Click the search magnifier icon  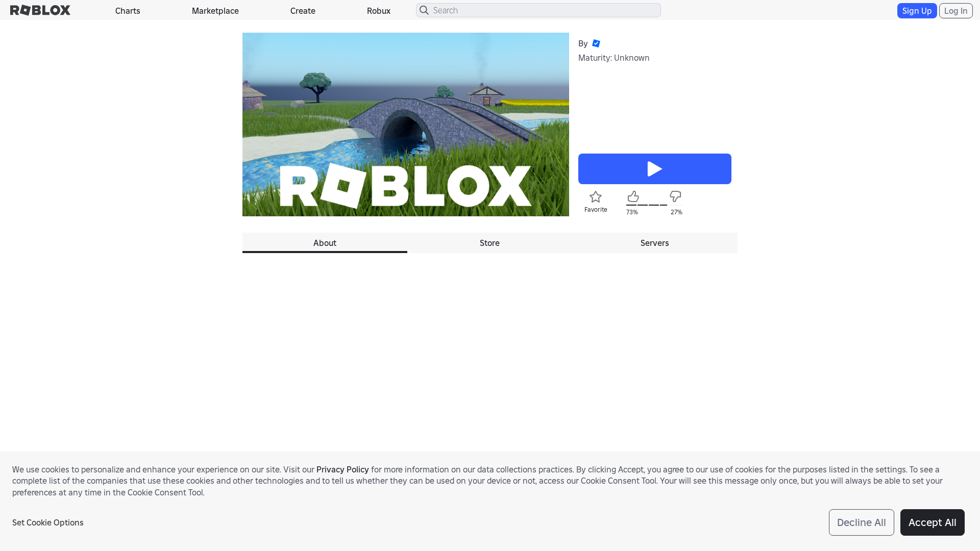[424, 10]
